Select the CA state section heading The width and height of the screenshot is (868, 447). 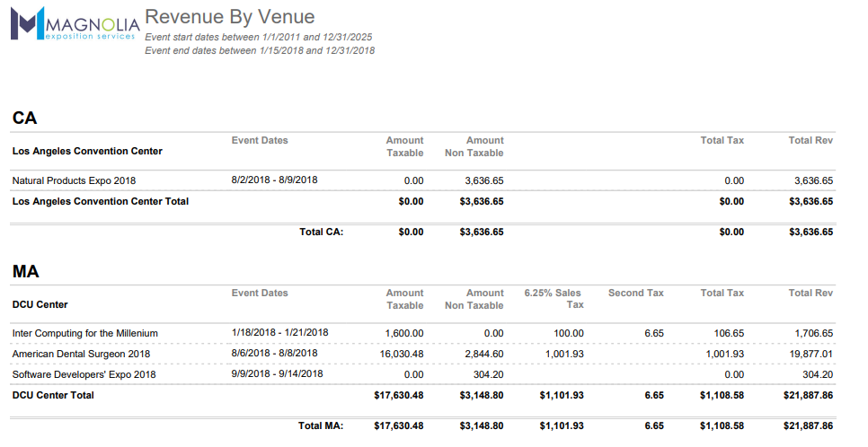coord(24,118)
